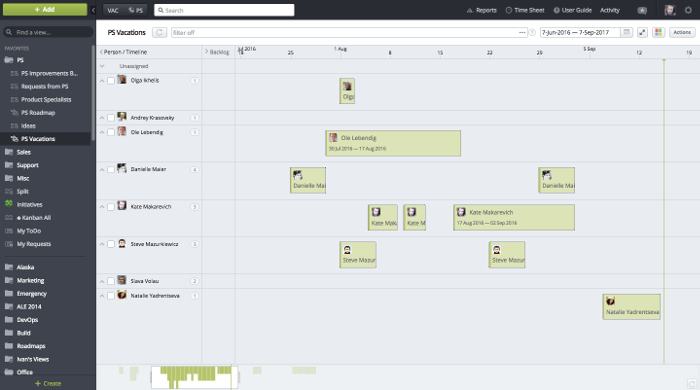
Task: Open the Time Sheet menu item
Action: click(525, 10)
